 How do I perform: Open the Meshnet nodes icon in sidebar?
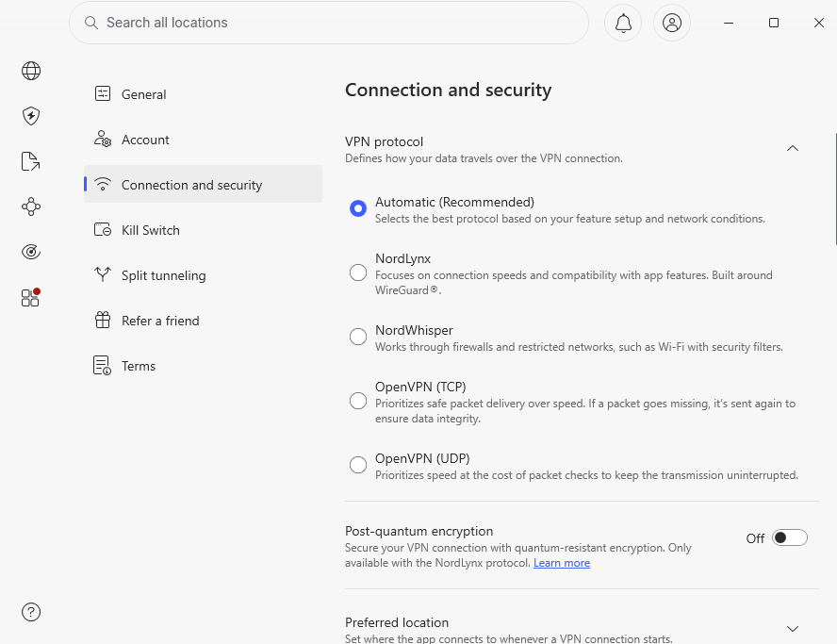[x=31, y=206]
